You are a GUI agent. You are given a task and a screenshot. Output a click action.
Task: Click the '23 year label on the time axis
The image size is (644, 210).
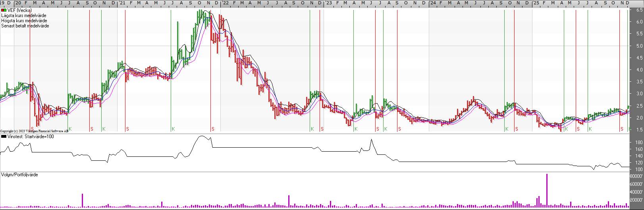click(x=329, y=3)
